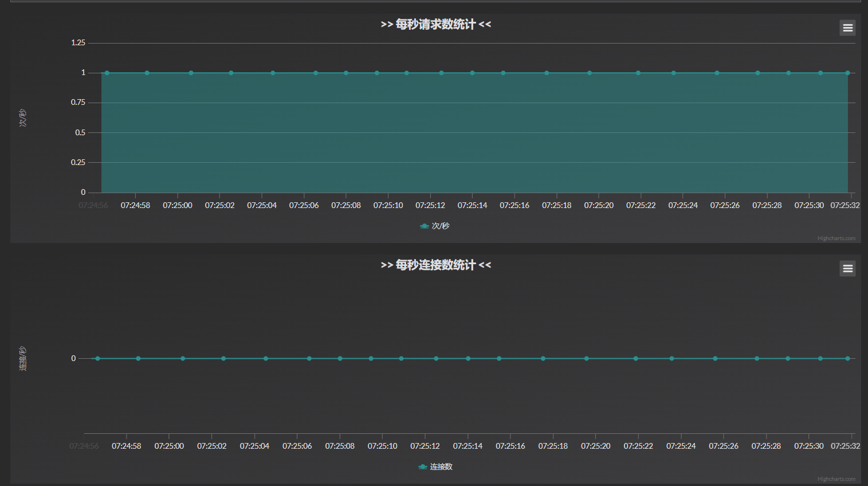Click 07:25:30 label on requests chart axis
The height and width of the screenshot is (486, 868).
point(809,205)
